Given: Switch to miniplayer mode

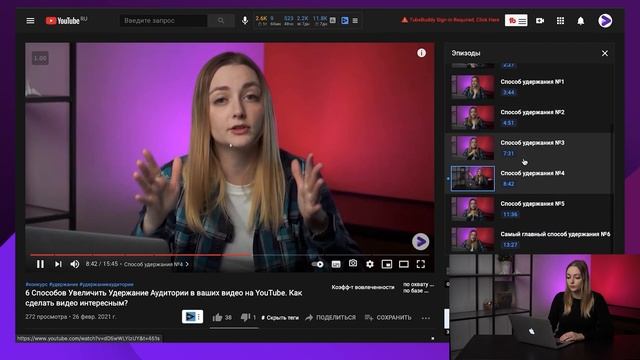Looking at the screenshot, I should tap(387, 264).
